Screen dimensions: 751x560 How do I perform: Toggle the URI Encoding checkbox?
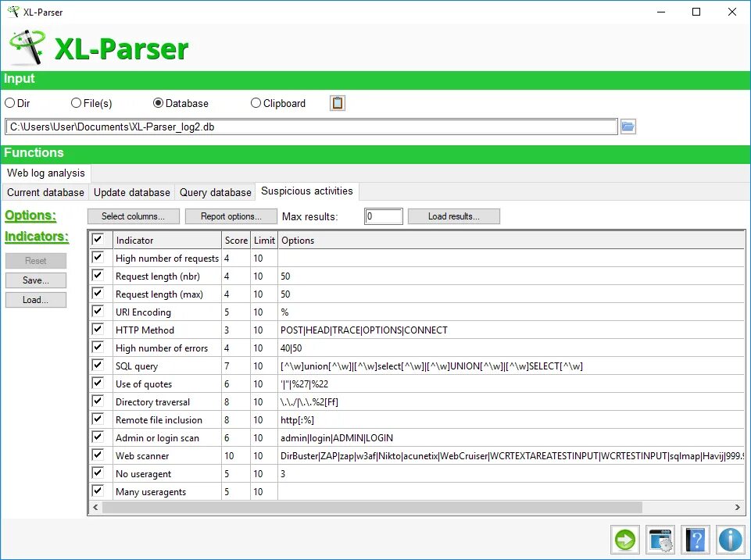(x=98, y=311)
